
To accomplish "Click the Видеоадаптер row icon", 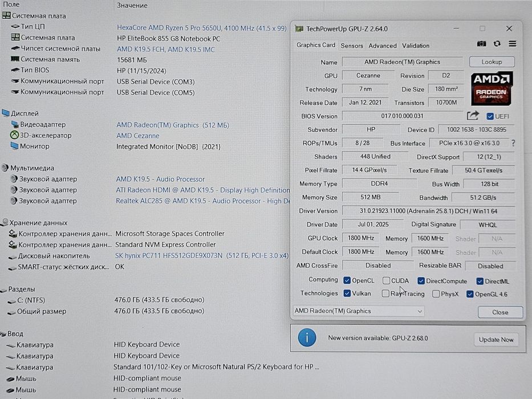I will [15, 124].
